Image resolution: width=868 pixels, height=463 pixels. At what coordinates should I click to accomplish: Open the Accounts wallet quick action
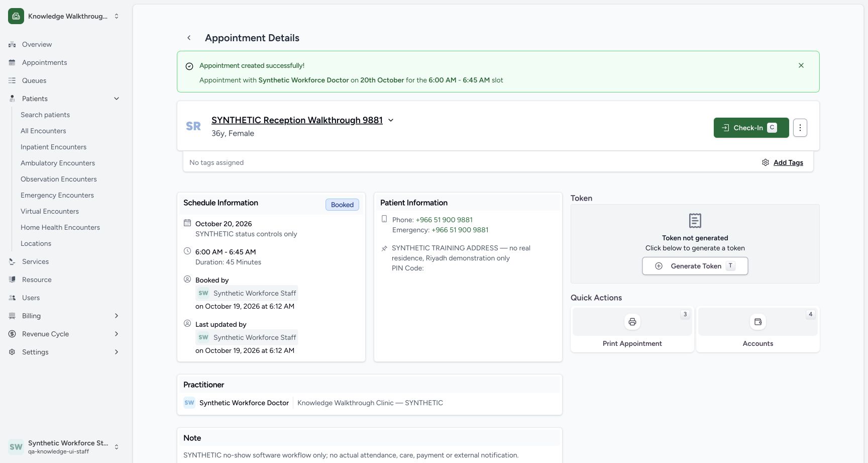[758, 322]
